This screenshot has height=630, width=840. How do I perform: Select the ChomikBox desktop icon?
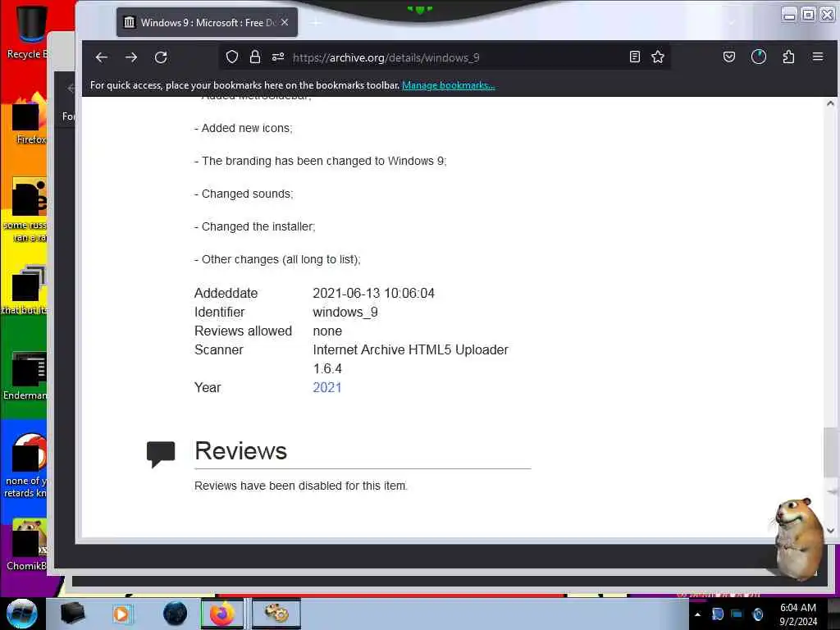click(x=27, y=545)
